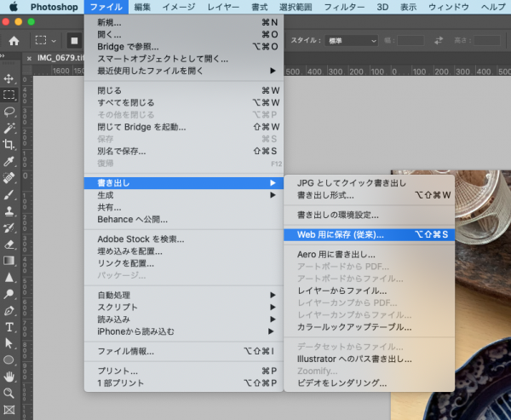Switch to the IMG_0679 document tab
Viewport: 511px width, 420px height.
point(56,57)
